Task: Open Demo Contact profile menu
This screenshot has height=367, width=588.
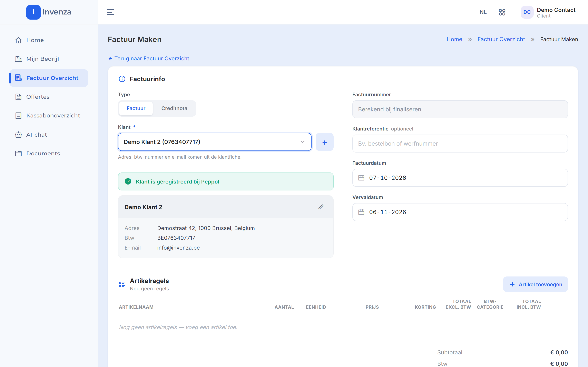Action: 556,13
